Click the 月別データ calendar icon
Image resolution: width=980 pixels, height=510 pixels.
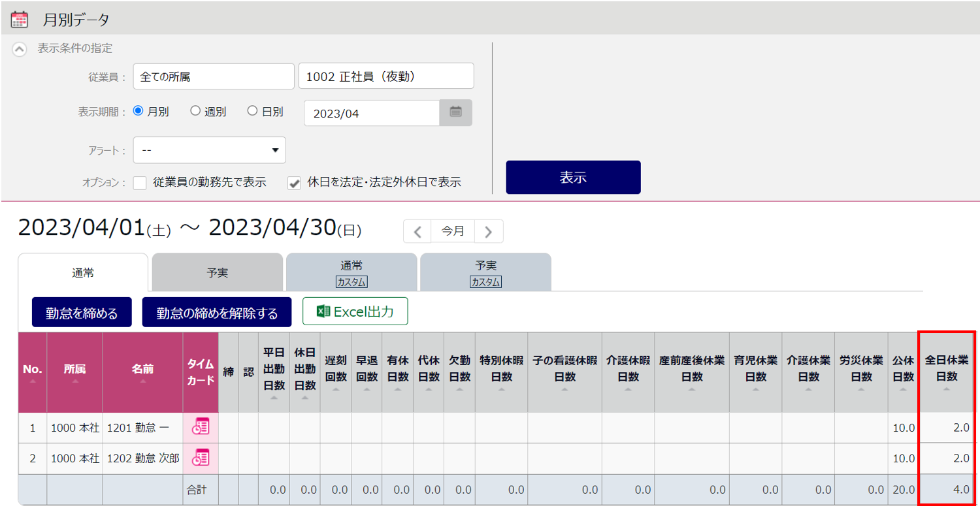[20, 19]
